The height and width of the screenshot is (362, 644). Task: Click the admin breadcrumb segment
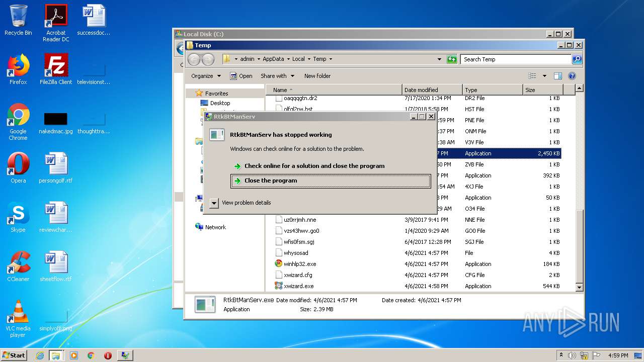coord(247,59)
